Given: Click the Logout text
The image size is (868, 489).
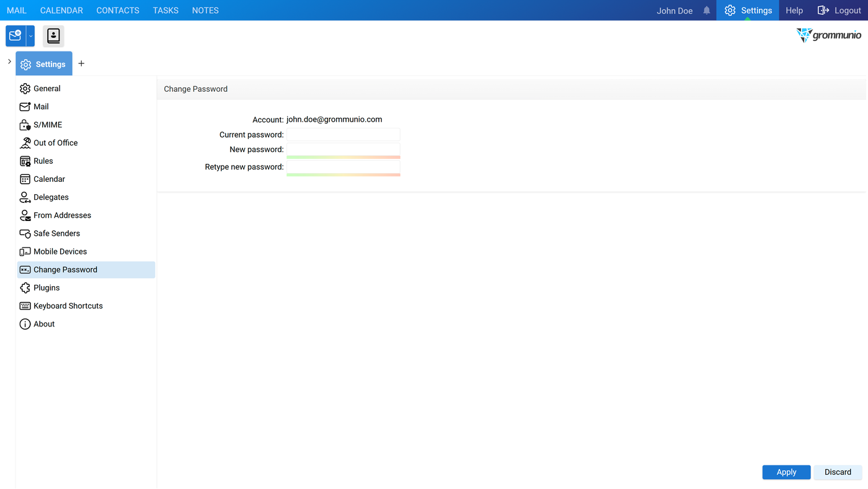Looking at the screenshot, I should tap(848, 11).
